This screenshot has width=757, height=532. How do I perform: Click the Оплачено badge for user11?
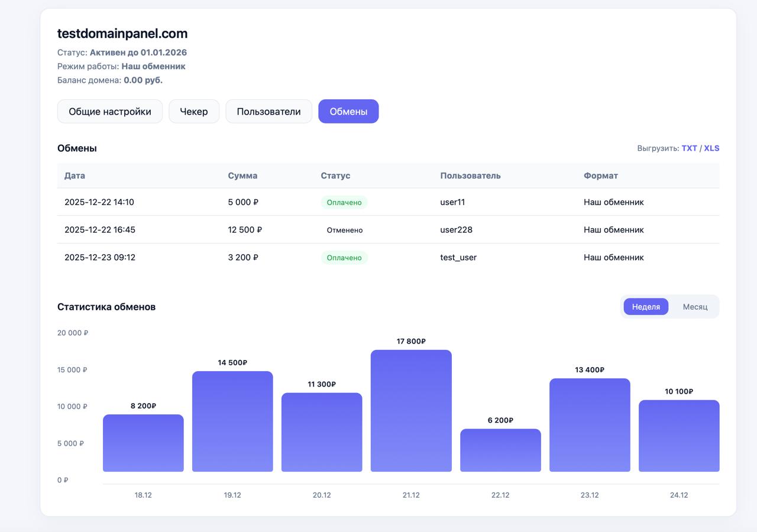click(x=344, y=202)
